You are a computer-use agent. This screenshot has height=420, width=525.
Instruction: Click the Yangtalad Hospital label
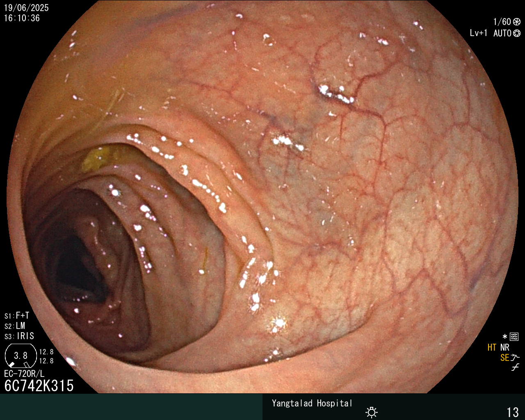(x=312, y=403)
